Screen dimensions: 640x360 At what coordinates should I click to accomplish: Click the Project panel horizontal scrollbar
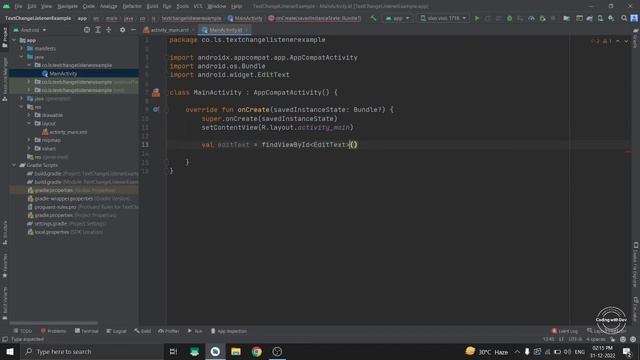coord(53,323)
